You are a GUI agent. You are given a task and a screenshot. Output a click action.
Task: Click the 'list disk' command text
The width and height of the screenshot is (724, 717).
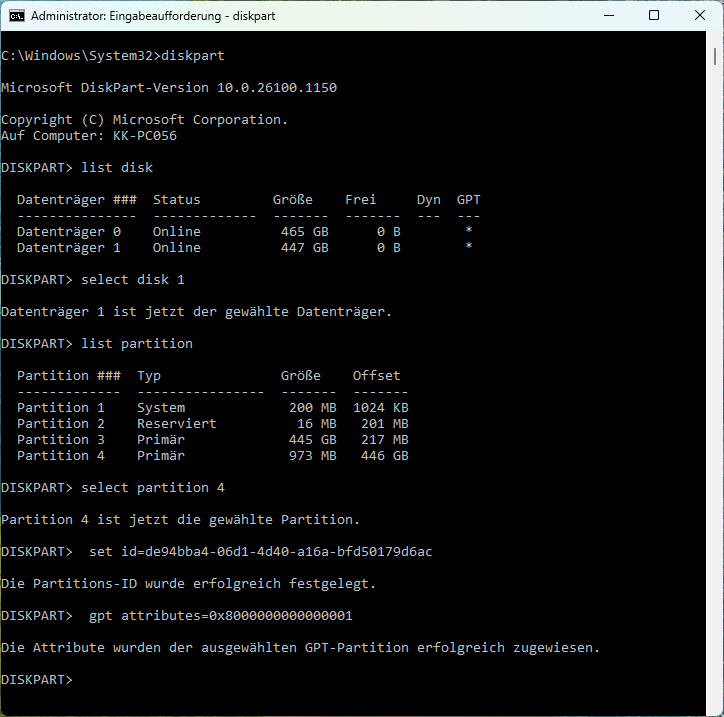117,168
